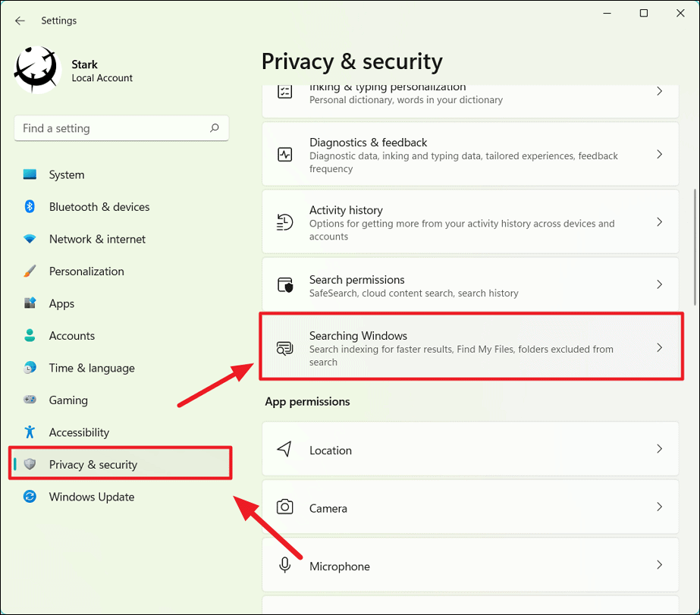This screenshot has width=700, height=615.
Task: Click the Accessibility figure icon
Action: coord(30,432)
